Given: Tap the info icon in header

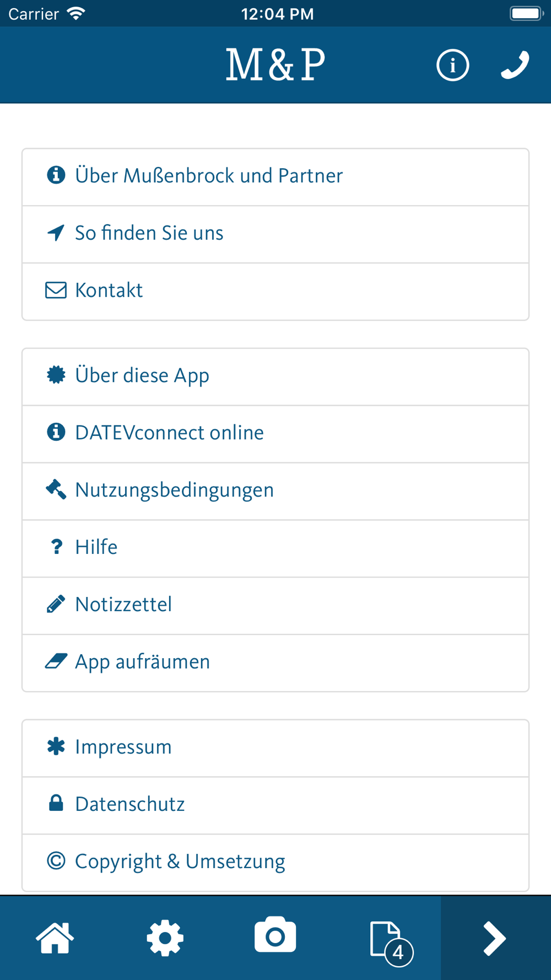Looking at the screenshot, I should tap(452, 65).
